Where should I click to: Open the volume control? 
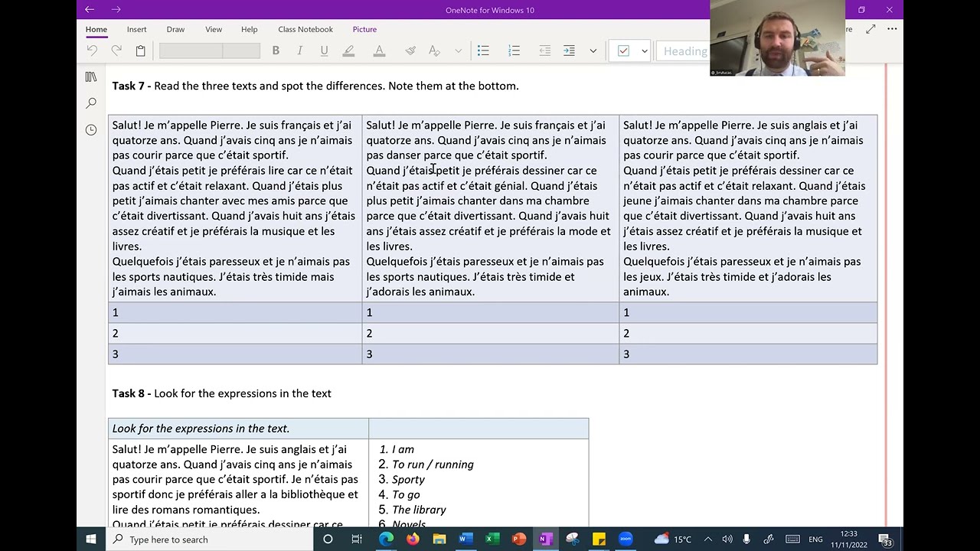pyautogui.click(x=727, y=540)
